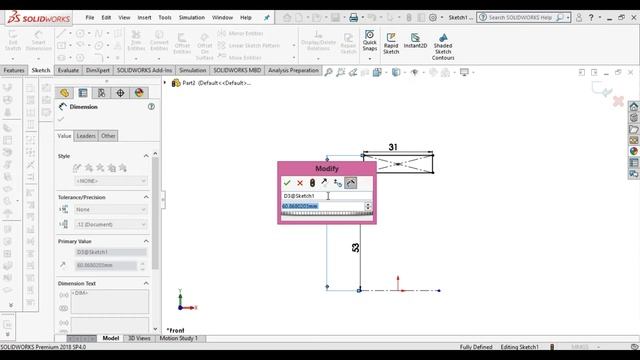Viewport: 640px width, 360px height.
Task: Collapse the Tolerance/Precision section
Action: [x=146, y=197]
